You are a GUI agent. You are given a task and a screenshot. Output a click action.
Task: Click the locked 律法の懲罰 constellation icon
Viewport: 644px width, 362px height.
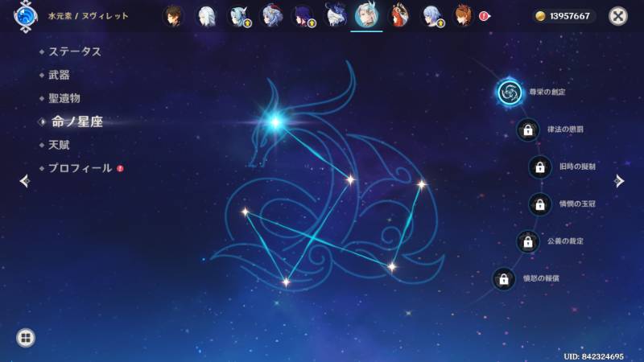528,130
